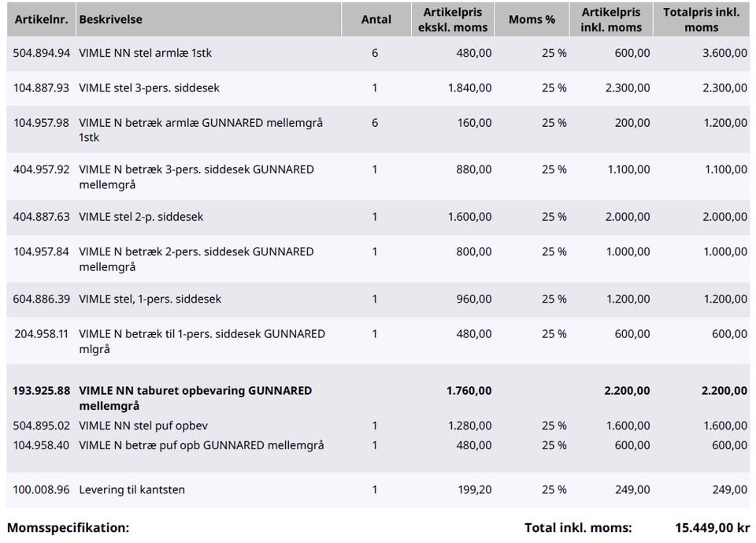The width and height of the screenshot is (756, 543).
Task: Click the Antal column header
Action: (376, 19)
